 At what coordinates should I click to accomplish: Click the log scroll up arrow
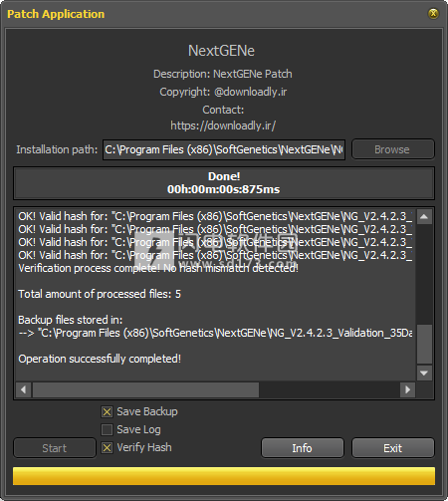click(424, 217)
